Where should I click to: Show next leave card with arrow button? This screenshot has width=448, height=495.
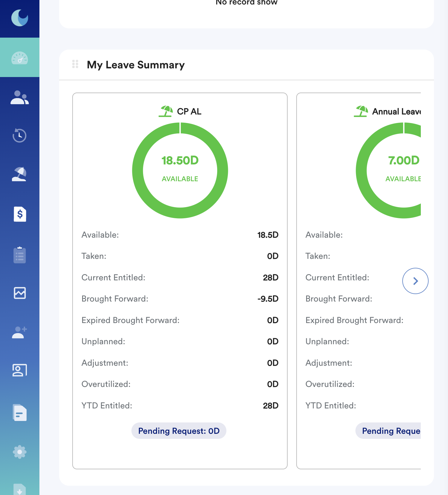(415, 281)
